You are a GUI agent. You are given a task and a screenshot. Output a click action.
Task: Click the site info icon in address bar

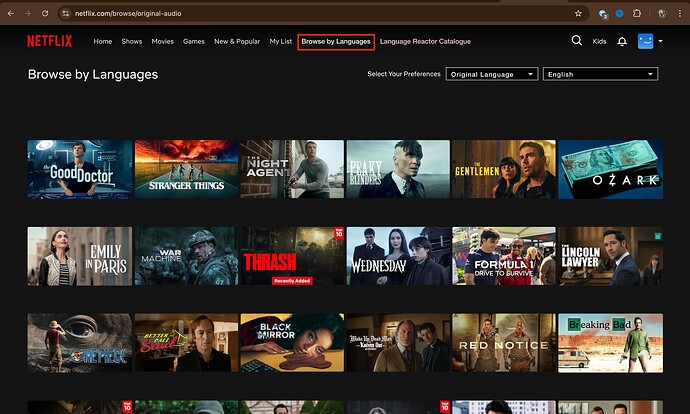[66, 14]
